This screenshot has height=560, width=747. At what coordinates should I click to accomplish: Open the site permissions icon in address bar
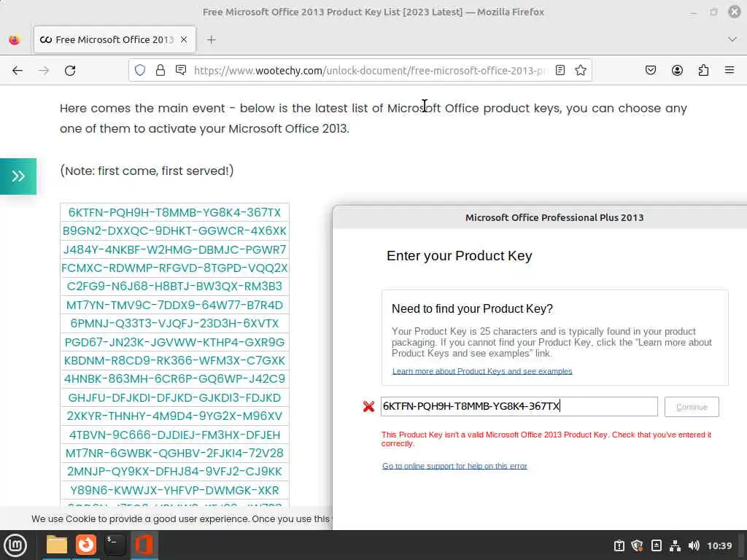click(x=181, y=71)
